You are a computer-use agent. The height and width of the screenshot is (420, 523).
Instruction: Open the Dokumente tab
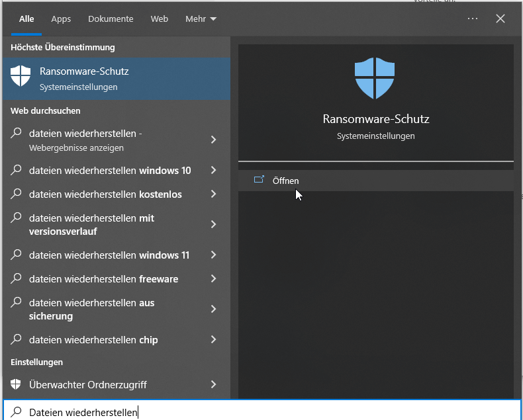pyautogui.click(x=111, y=19)
